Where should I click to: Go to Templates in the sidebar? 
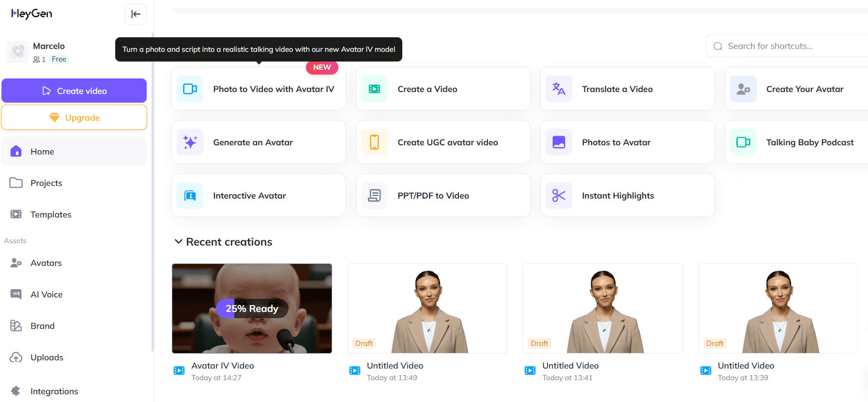pyautogui.click(x=50, y=215)
